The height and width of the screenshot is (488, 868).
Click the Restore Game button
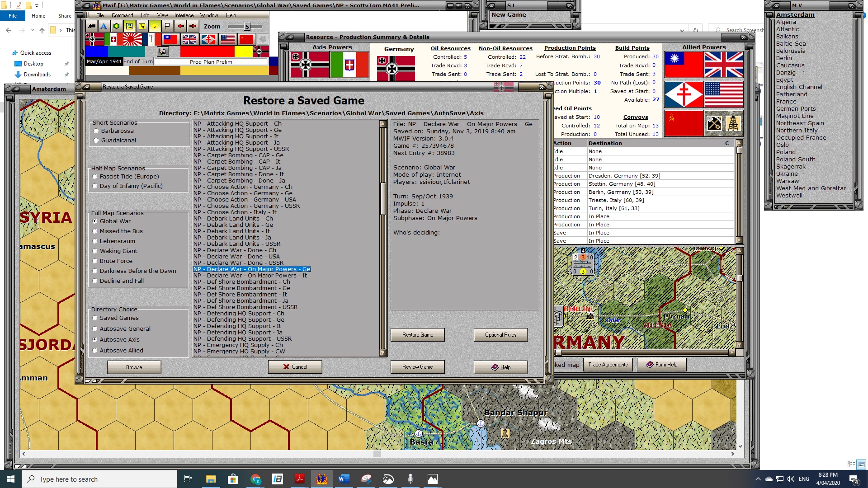coord(418,335)
